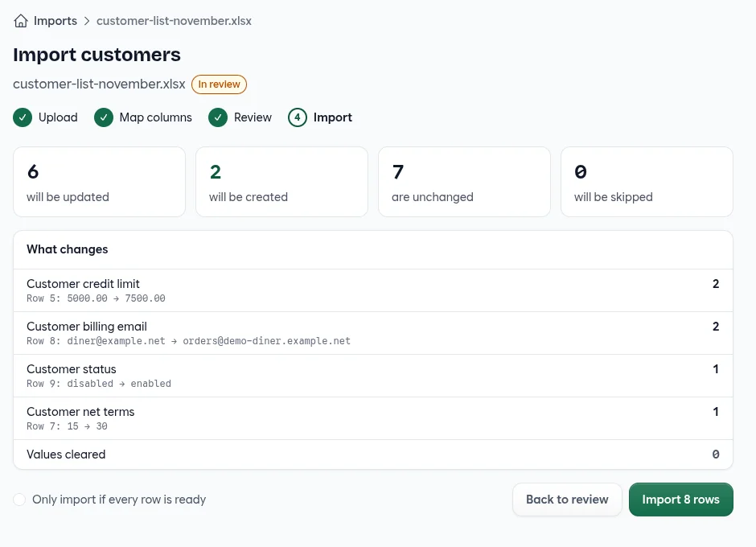The image size is (756, 547).
Task: Click the In review status badge
Action: tap(219, 84)
